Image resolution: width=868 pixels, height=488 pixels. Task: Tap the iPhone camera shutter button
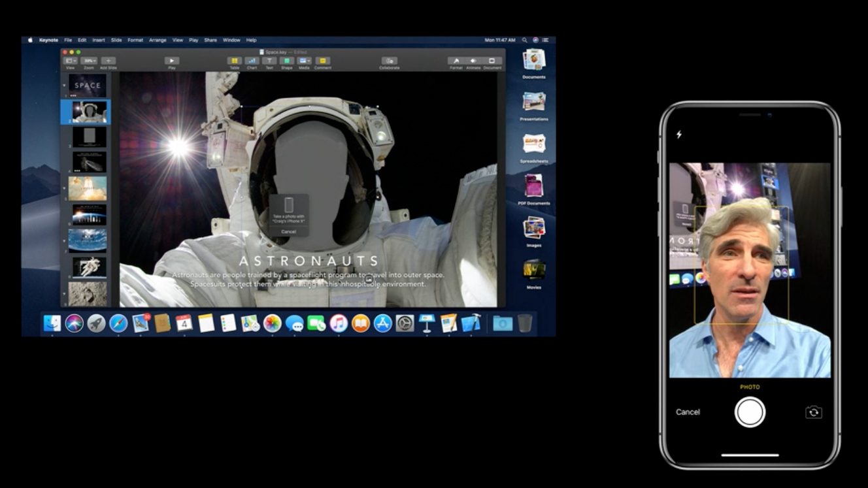pos(750,412)
